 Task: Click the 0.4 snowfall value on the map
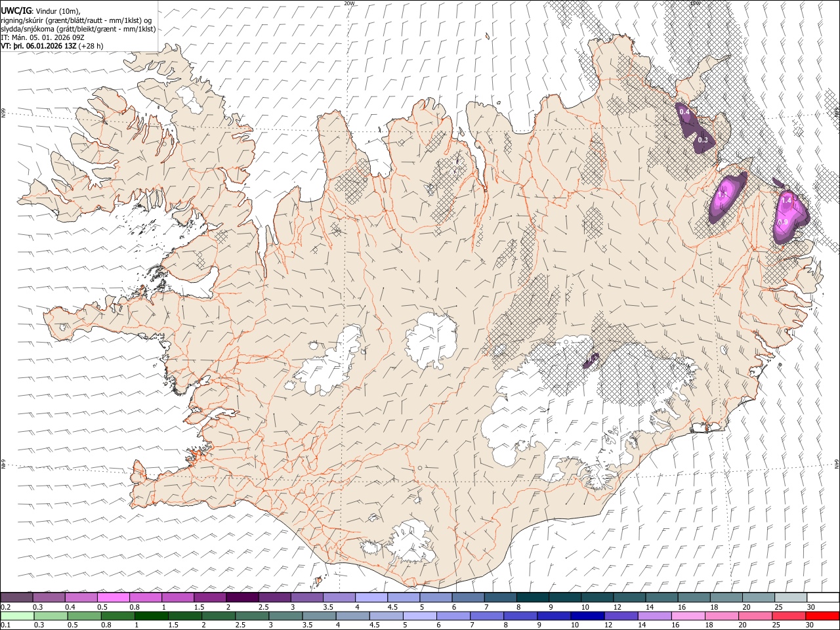[684, 112]
